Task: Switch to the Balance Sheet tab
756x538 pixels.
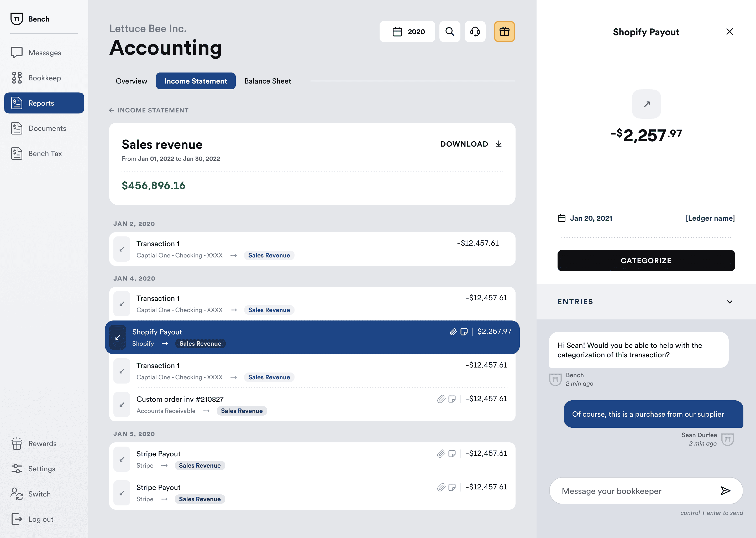Action: click(267, 81)
